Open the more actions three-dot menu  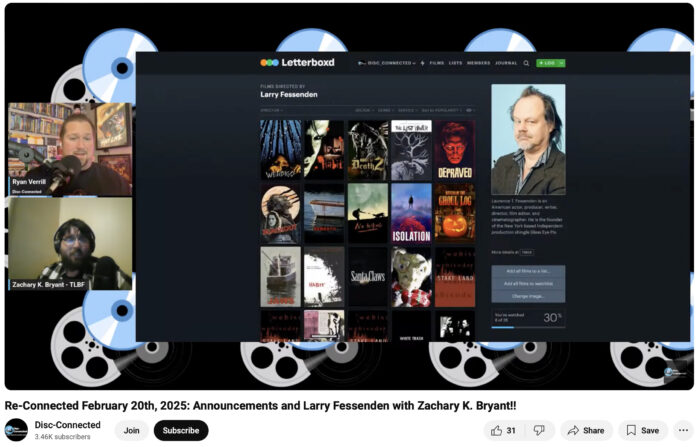click(682, 430)
